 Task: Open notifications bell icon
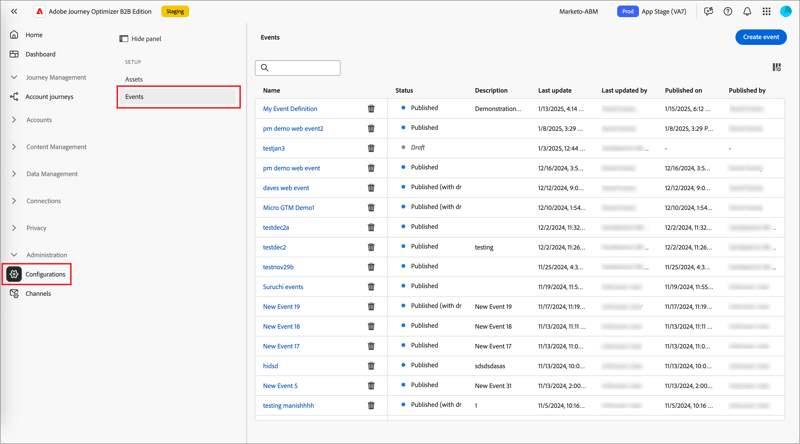747,11
